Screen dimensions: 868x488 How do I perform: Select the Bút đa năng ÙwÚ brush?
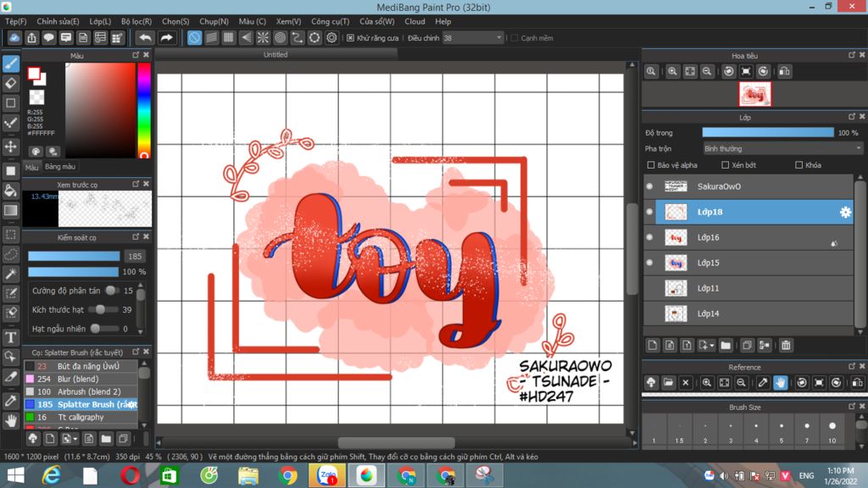(x=81, y=366)
